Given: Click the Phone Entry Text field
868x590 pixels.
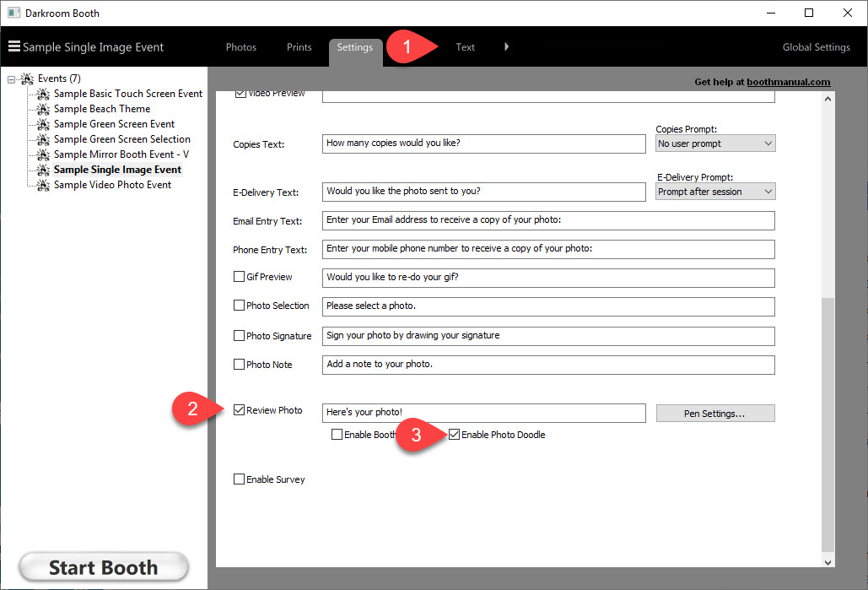Looking at the screenshot, I should click(x=548, y=249).
